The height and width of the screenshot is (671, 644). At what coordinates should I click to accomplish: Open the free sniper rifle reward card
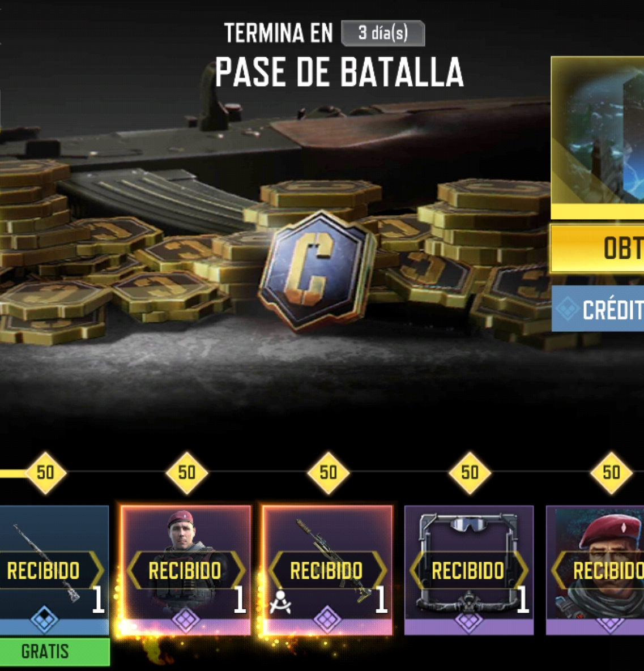[54, 570]
